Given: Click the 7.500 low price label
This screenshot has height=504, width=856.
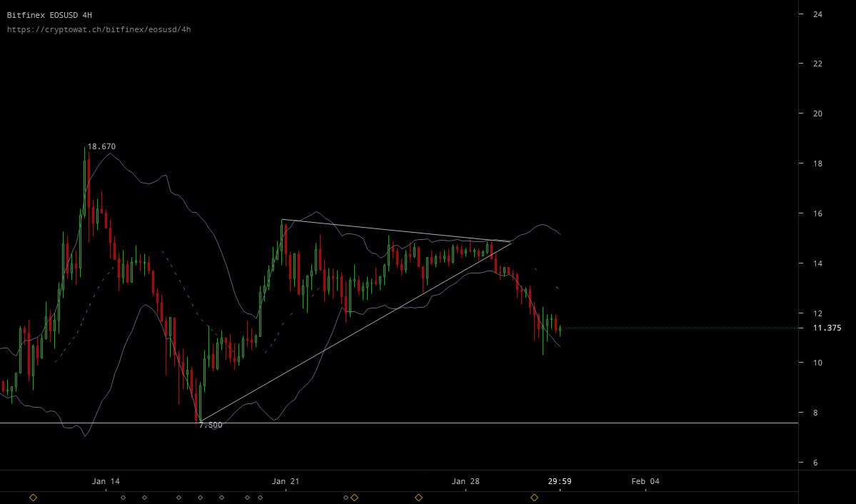Looking at the screenshot, I should [211, 425].
